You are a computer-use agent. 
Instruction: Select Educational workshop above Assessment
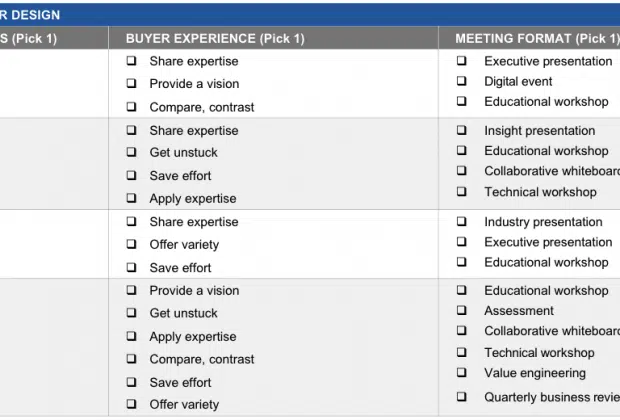pos(461,290)
